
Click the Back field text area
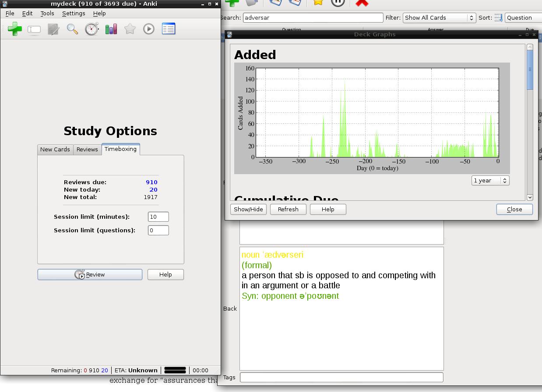[x=341, y=308]
